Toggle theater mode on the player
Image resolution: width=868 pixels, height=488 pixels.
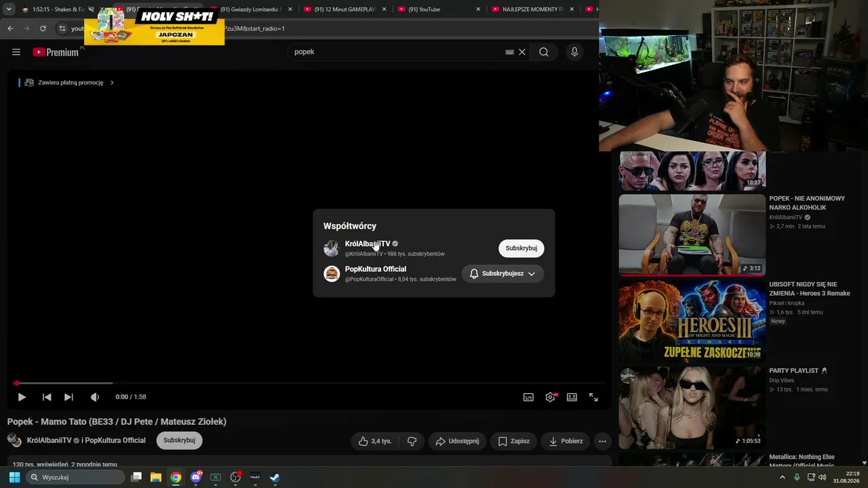(572, 397)
